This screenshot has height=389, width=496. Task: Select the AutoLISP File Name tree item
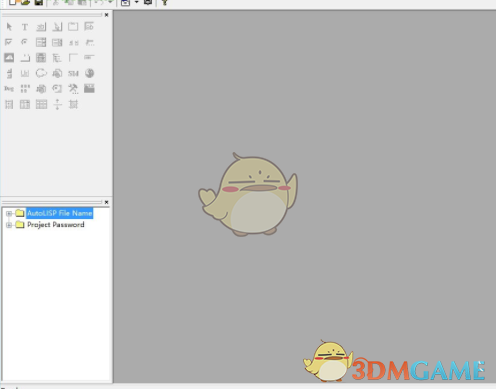(60, 213)
